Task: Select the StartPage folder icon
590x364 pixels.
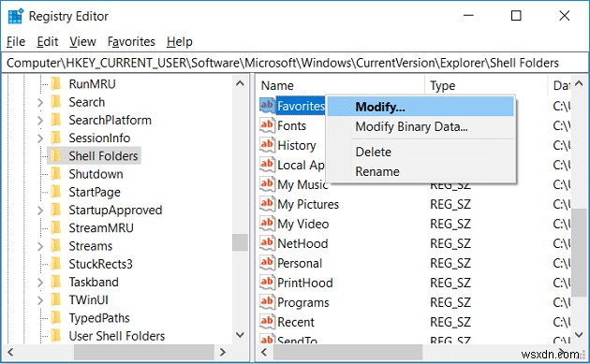Action: (x=56, y=192)
